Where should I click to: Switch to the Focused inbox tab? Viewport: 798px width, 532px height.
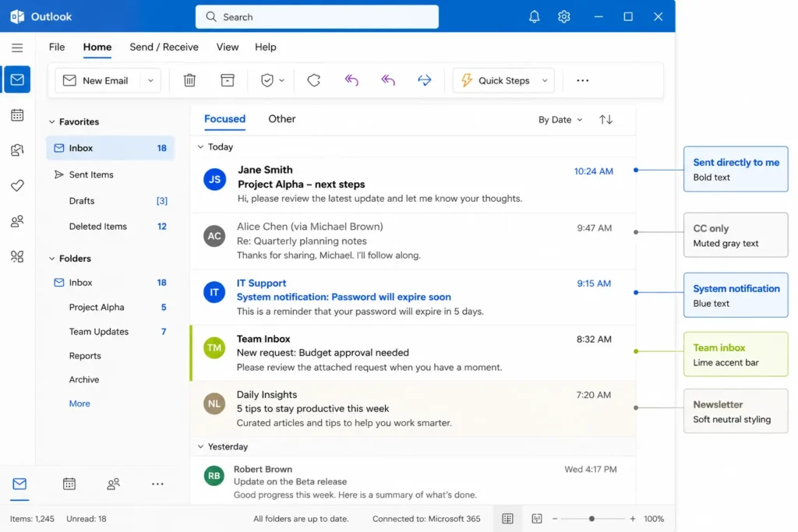point(224,119)
